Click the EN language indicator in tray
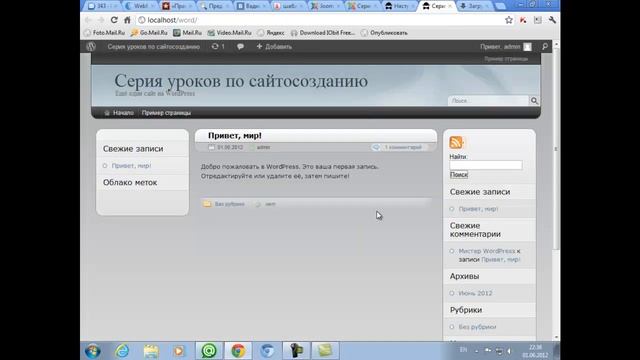 (463, 350)
